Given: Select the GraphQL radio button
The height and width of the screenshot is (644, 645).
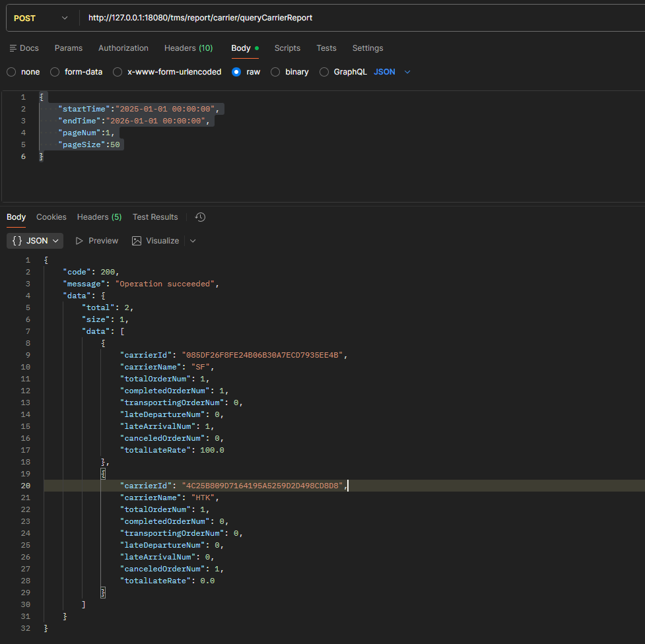Looking at the screenshot, I should (324, 72).
